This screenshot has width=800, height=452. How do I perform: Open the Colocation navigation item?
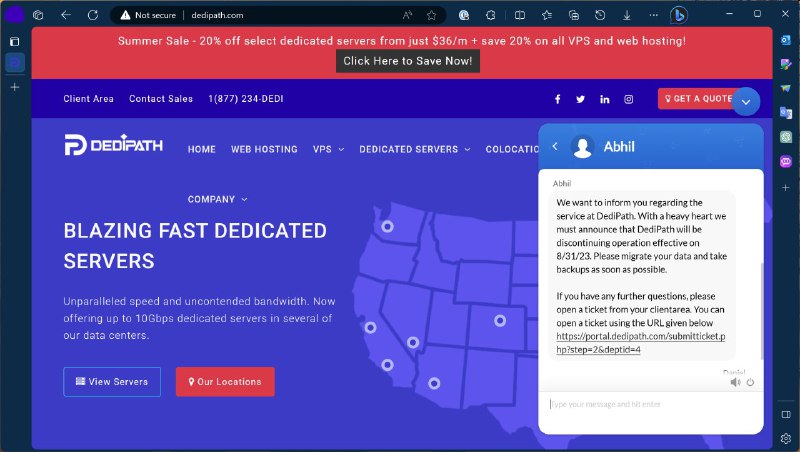click(x=512, y=149)
